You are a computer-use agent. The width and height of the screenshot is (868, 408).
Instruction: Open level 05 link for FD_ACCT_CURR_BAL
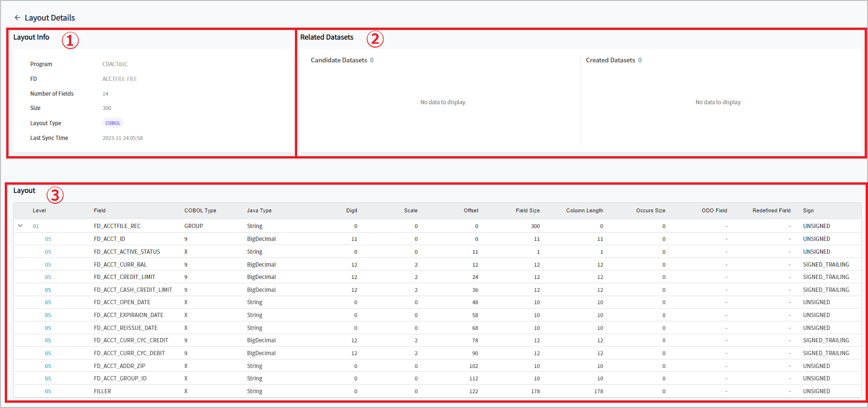(48, 265)
